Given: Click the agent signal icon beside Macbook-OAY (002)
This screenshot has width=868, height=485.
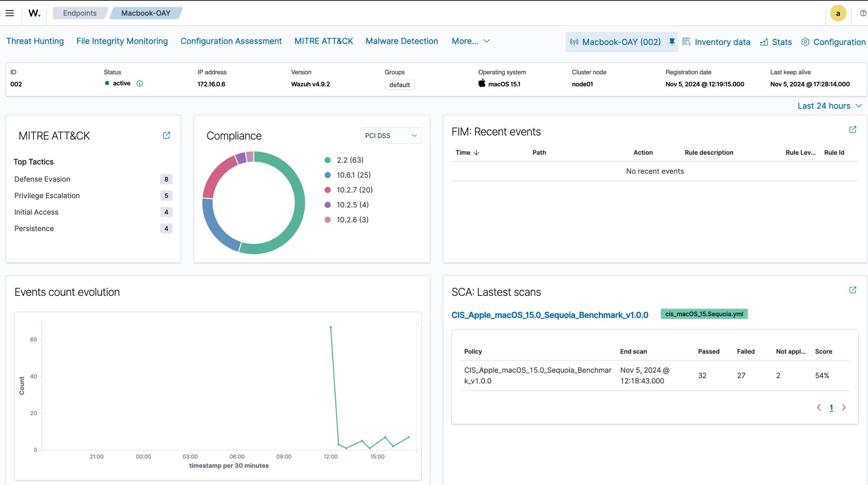Looking at the screenshot, I should pos(574,42).
